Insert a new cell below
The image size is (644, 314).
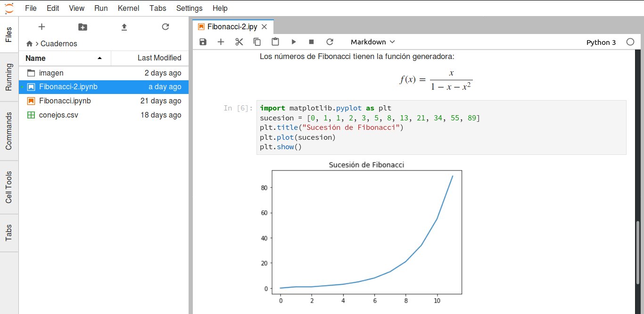coord(221,42)
